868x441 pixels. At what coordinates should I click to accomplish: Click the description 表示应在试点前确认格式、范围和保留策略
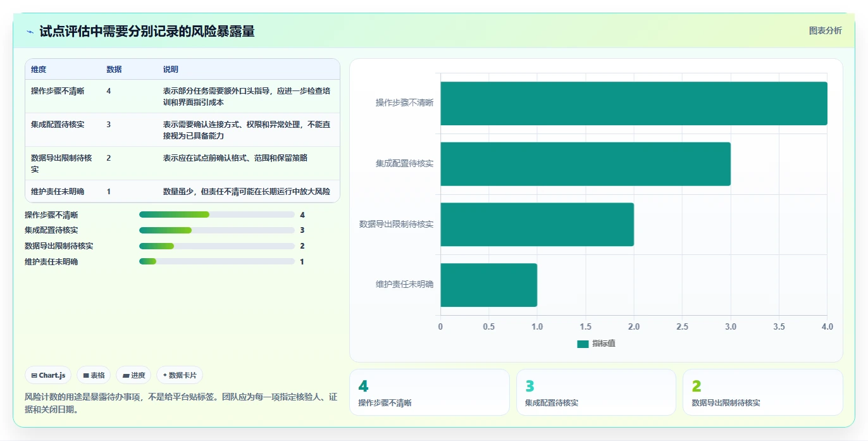235,158
